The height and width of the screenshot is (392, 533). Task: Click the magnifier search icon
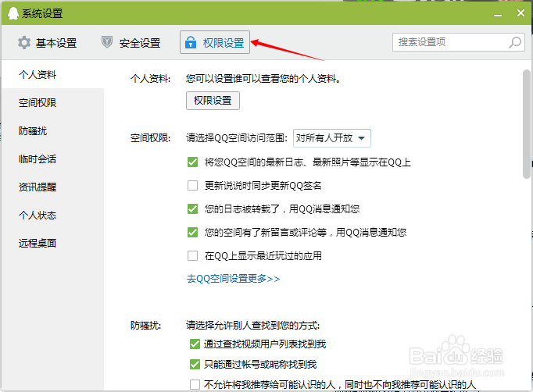coord(515,42)
